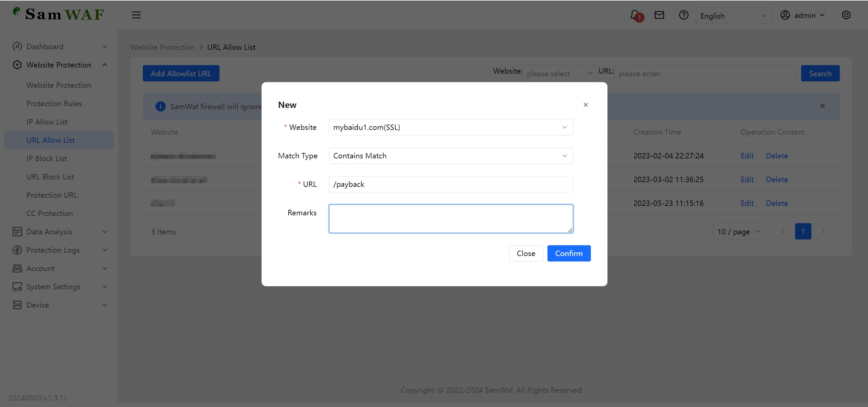
Task: Expand the language selector showing English
Action: coord(734,15)
